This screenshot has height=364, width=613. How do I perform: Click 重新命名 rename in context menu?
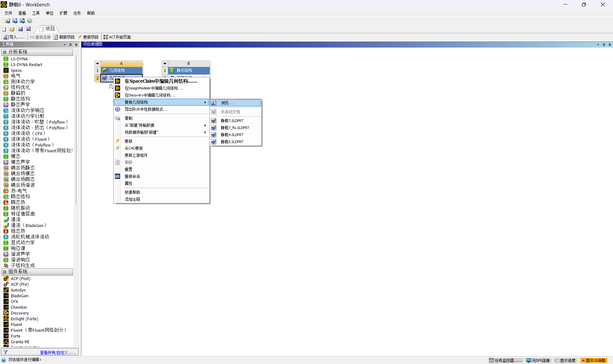point(162,176)
